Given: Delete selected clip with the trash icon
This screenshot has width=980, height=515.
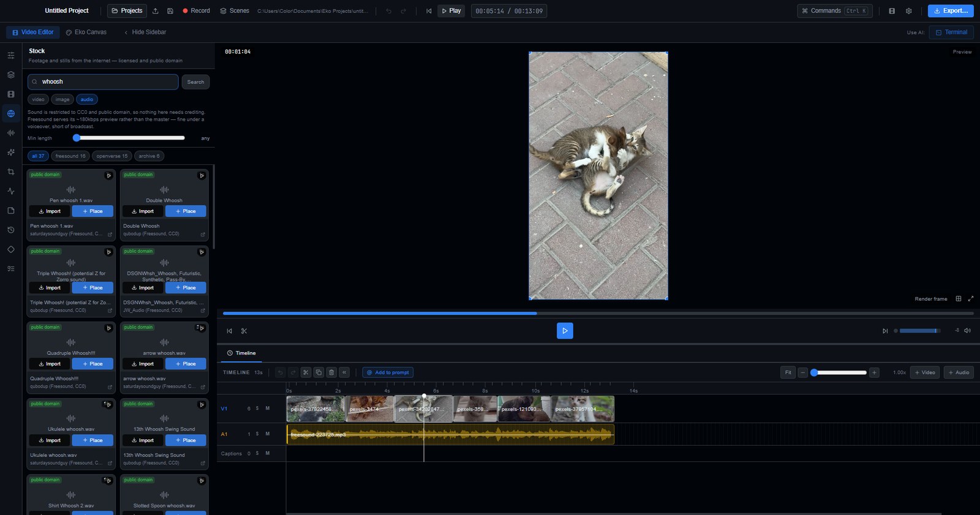Looking at the screenshot, I should pyautogui.click(x=331, y=372).
